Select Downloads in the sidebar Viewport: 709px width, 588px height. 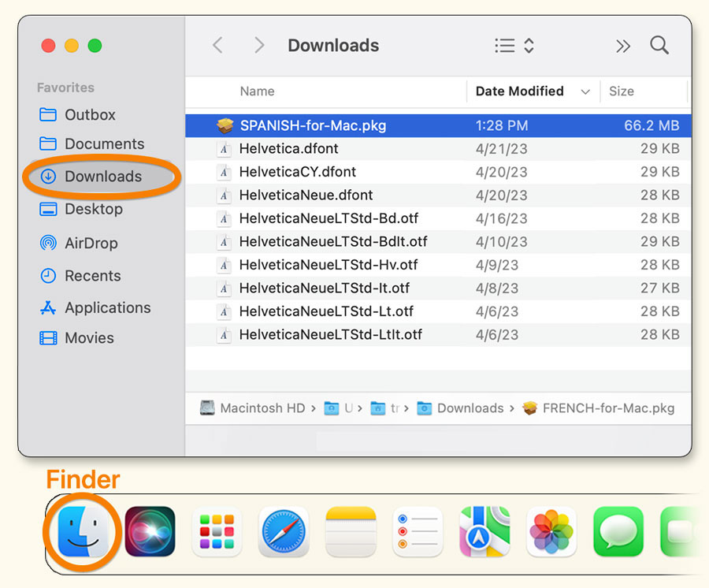click(x=102, y=177)
